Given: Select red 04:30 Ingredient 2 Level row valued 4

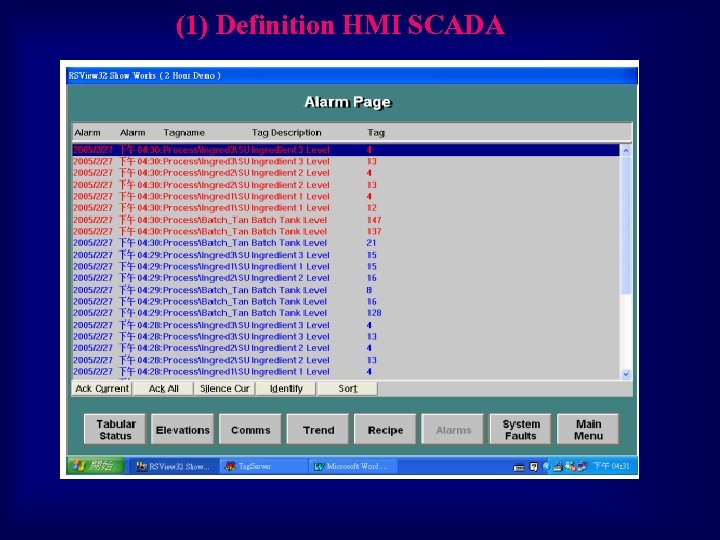Looking at the screenshot, I should pyautogui.click(x=346, y=173).
